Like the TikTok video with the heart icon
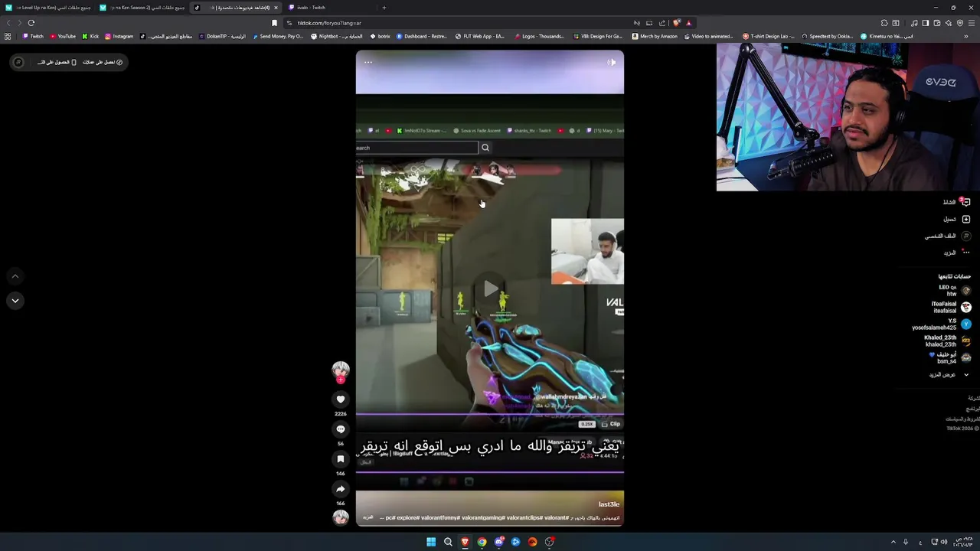Screen dimensions: 980x551 tap(341, 399)
